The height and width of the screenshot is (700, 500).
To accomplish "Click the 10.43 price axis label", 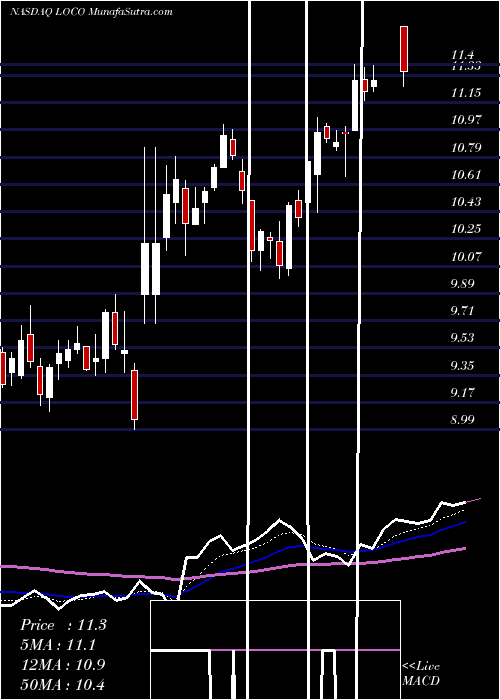I will [x=466, y=202].
